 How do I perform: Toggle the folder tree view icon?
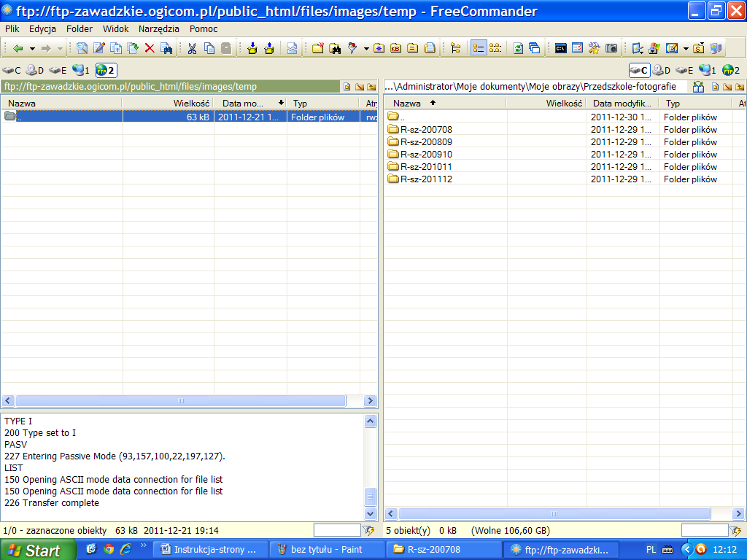pos(455,48)
